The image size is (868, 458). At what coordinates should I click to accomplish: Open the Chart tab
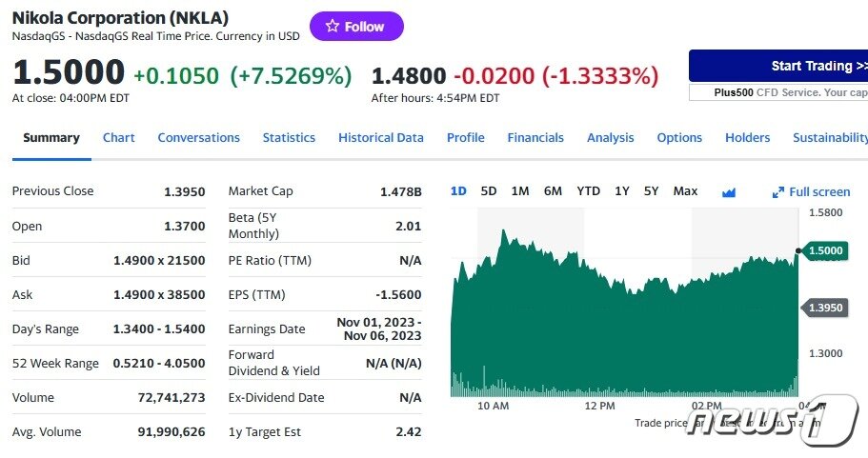point(118,138)
